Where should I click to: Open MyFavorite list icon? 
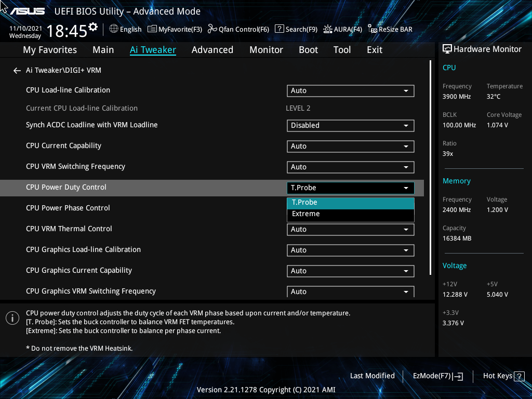(x=152, y=29)
